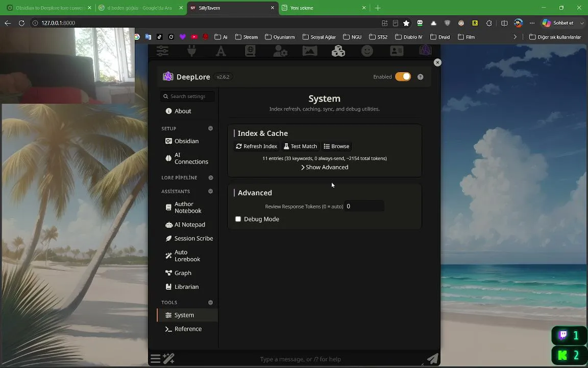Open the AI response formatting letter icon
588x368 pixels.
[221, 51]
